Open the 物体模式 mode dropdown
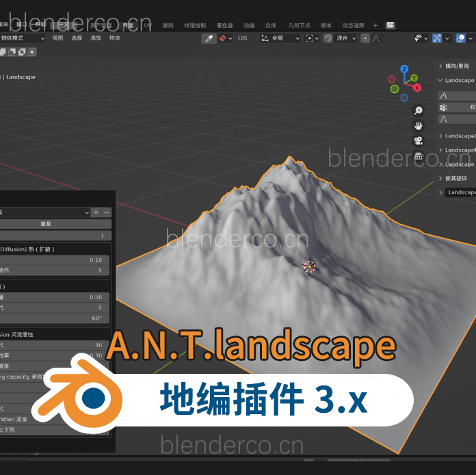 [x=22, y=38]
